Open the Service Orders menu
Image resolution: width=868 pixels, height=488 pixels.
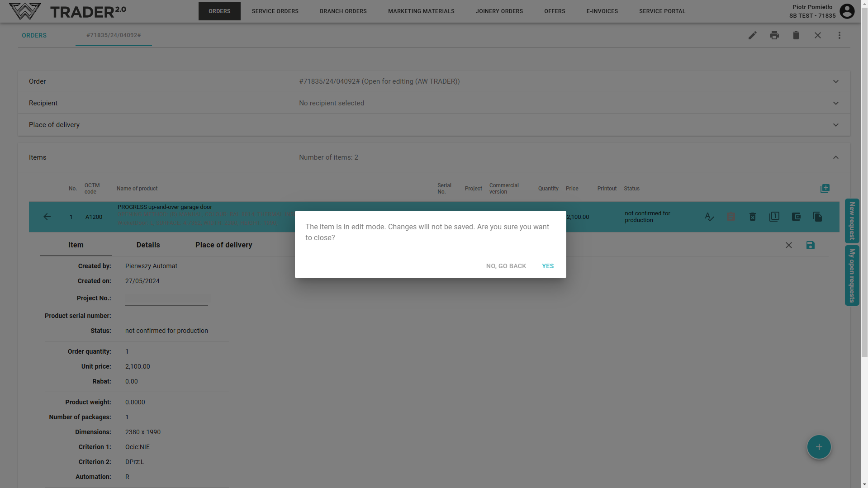point(275,11)
